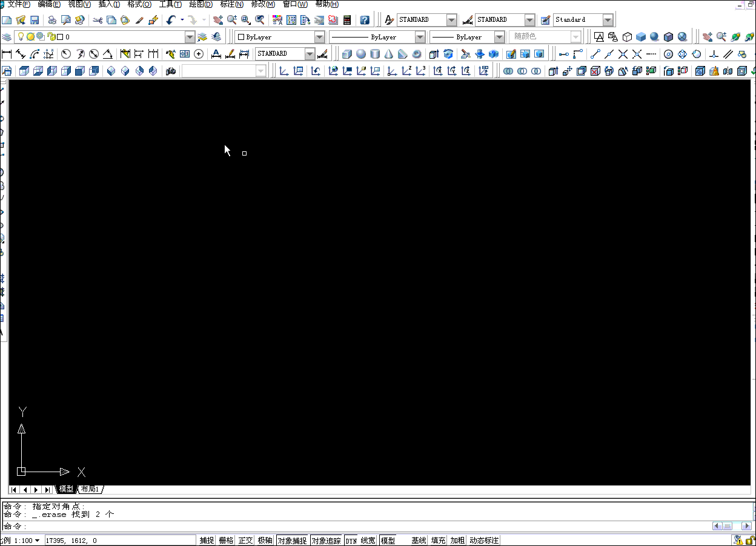
Task: Click the Torus solid icon
Action: pos(417,54)
